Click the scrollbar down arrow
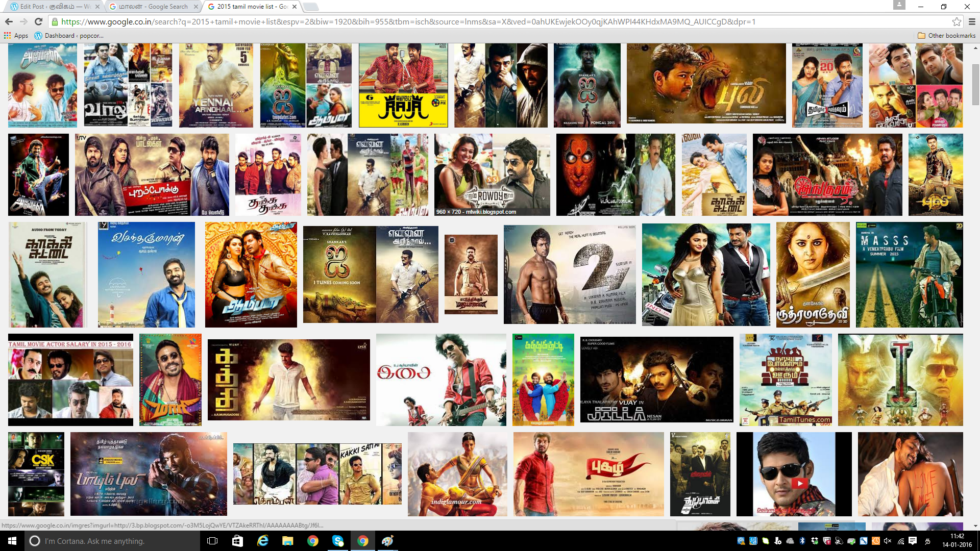The height and width of the screenshot is (551, 980). [975, 525]
